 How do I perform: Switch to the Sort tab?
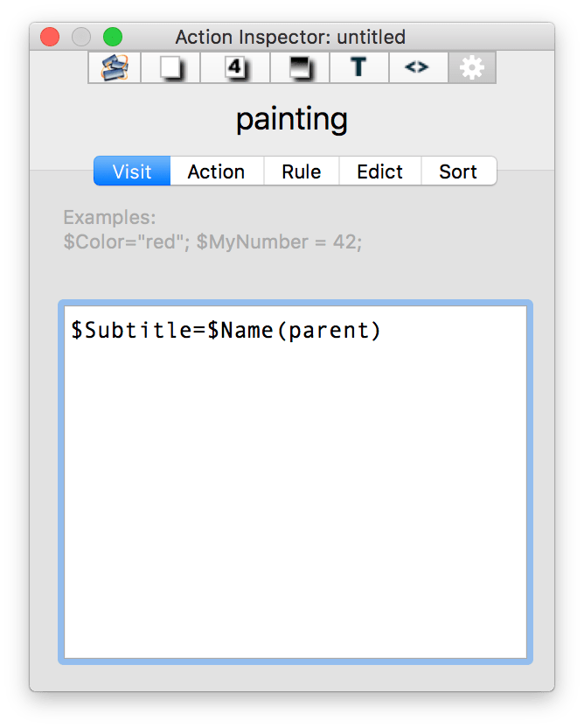pos(458,171)
